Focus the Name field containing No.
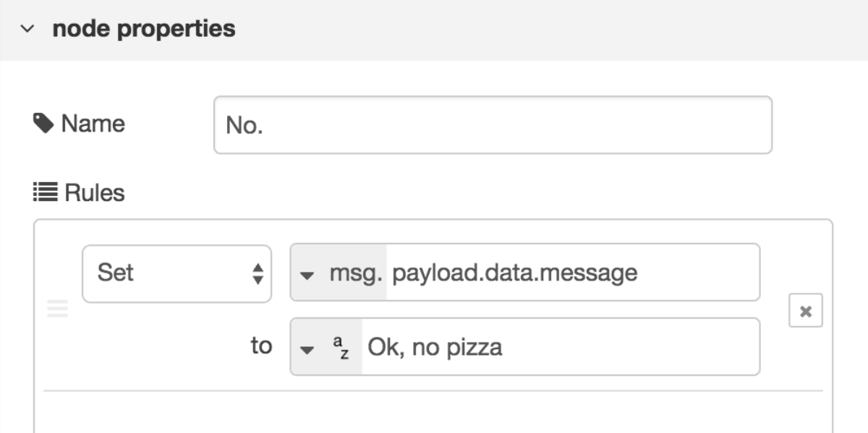 493,125
